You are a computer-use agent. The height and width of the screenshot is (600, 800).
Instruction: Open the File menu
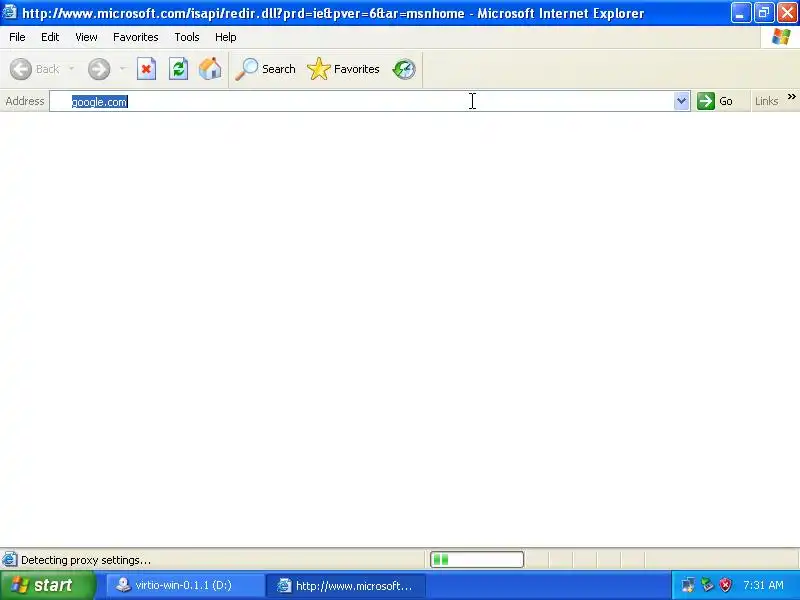(17, 37)
